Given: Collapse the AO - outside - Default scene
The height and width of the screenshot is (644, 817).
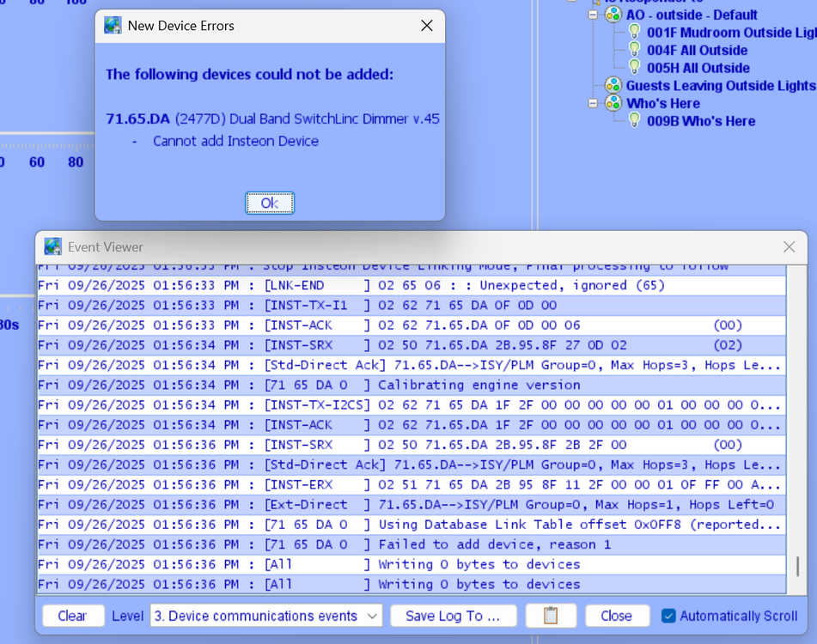Looking at the screenshot, I should [593, 15].
